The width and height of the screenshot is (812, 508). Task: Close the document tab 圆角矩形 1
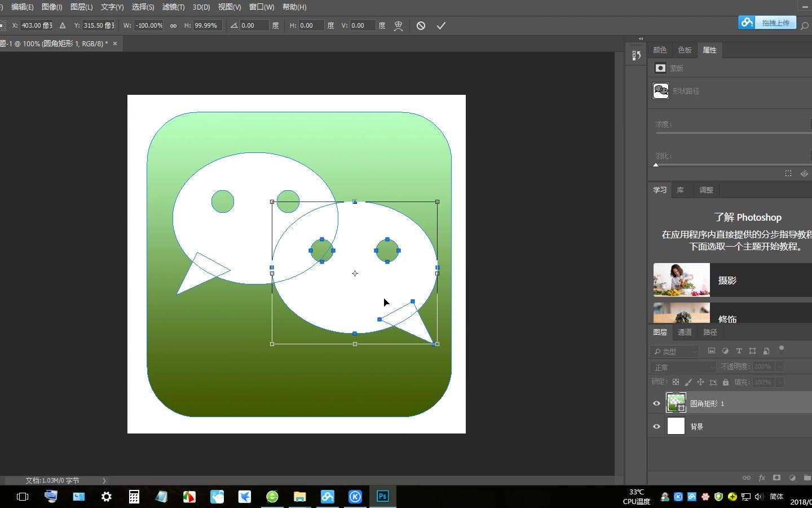[115, 43]
